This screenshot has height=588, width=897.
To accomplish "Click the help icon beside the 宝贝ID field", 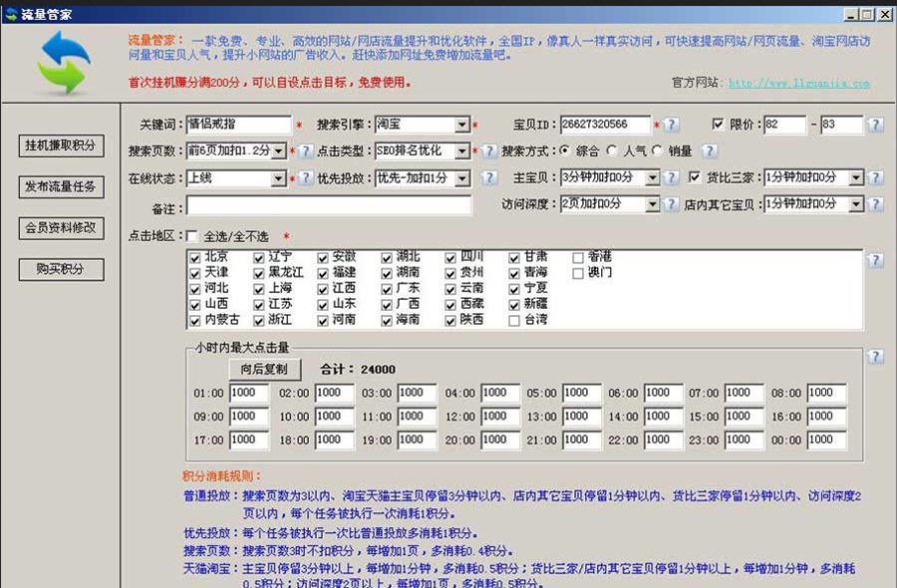I will coord(672,126).
